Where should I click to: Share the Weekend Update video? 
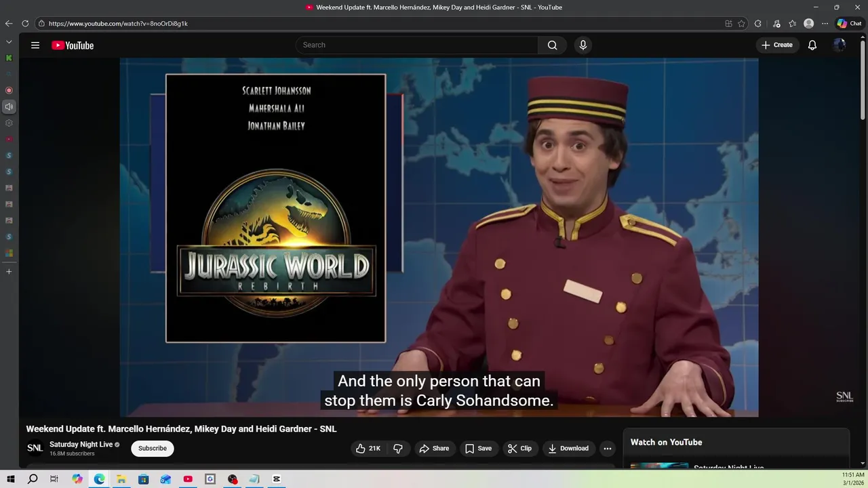434,448
